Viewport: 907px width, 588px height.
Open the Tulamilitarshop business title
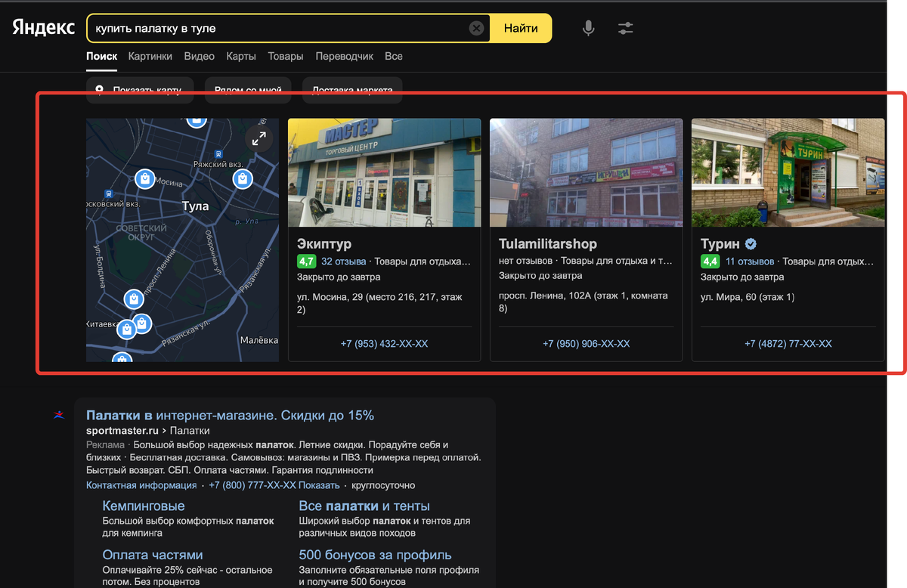(548, 244)
